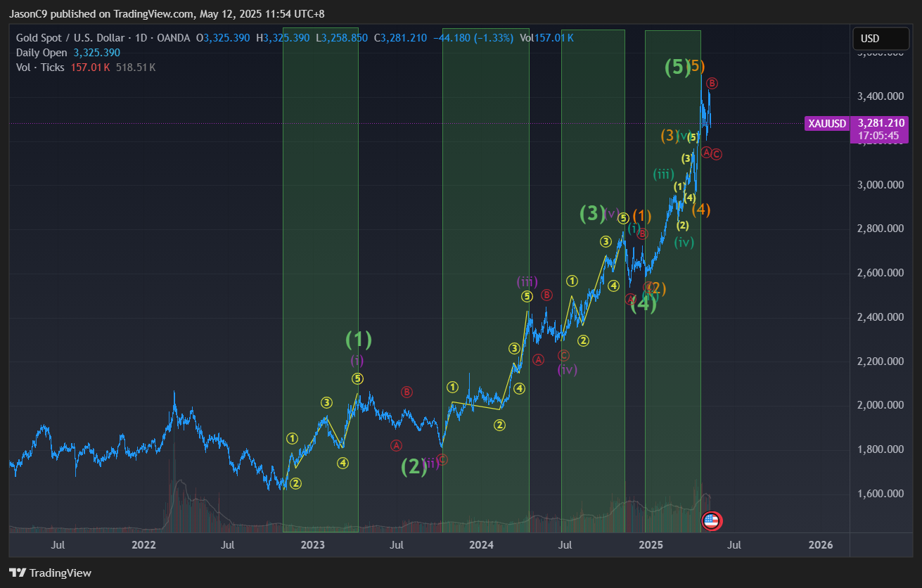Click the 2,400.000 price axis label
922x588 pixels.
coord(881,317)
